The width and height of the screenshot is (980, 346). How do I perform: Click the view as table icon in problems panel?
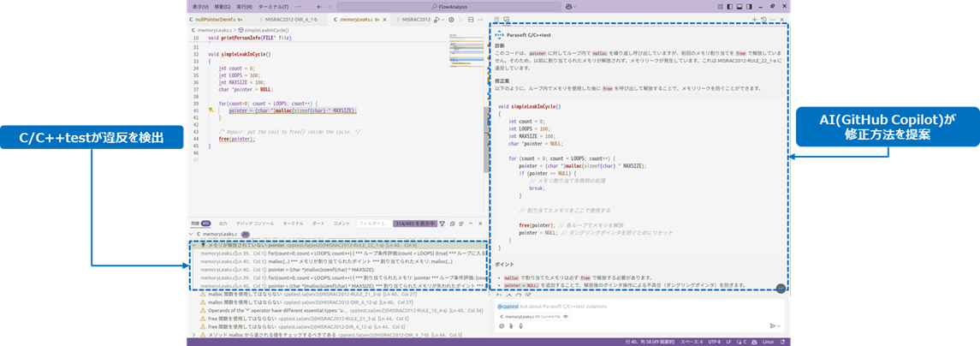pyautogui.click(x=461, y=224)
